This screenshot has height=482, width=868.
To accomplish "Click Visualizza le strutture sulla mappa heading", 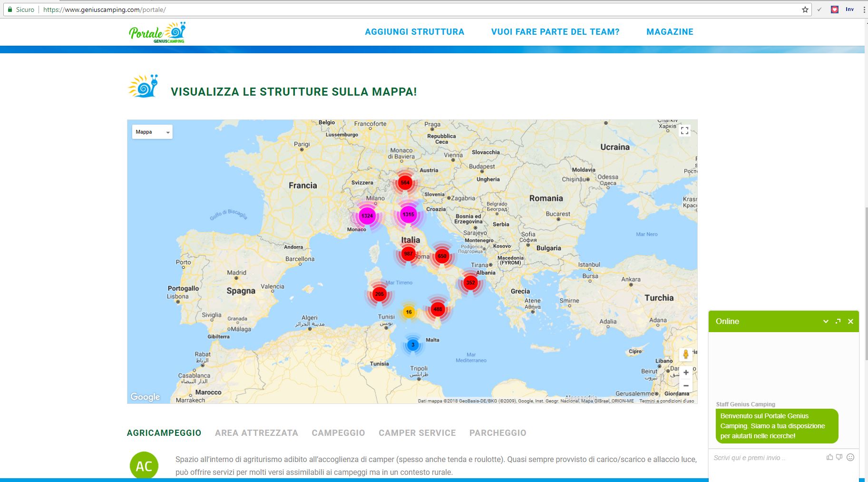I will tap(294, 92).
